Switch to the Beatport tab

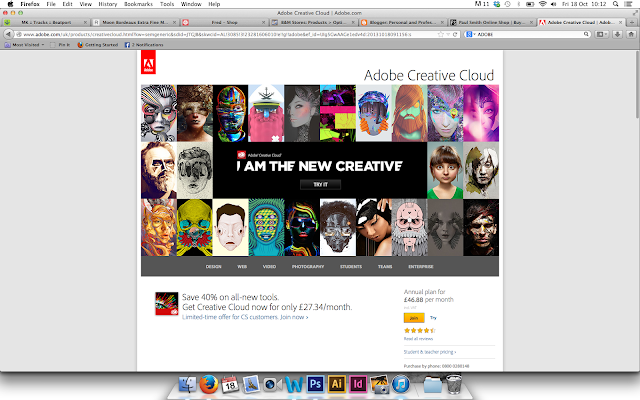(x=45, y=22)
